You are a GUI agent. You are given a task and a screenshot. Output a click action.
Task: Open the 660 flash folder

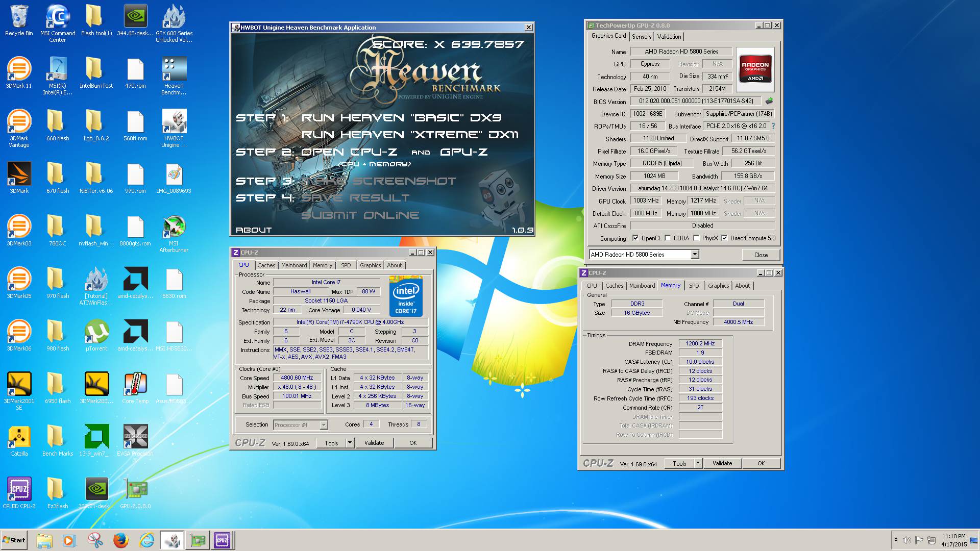tap(58, 126)
